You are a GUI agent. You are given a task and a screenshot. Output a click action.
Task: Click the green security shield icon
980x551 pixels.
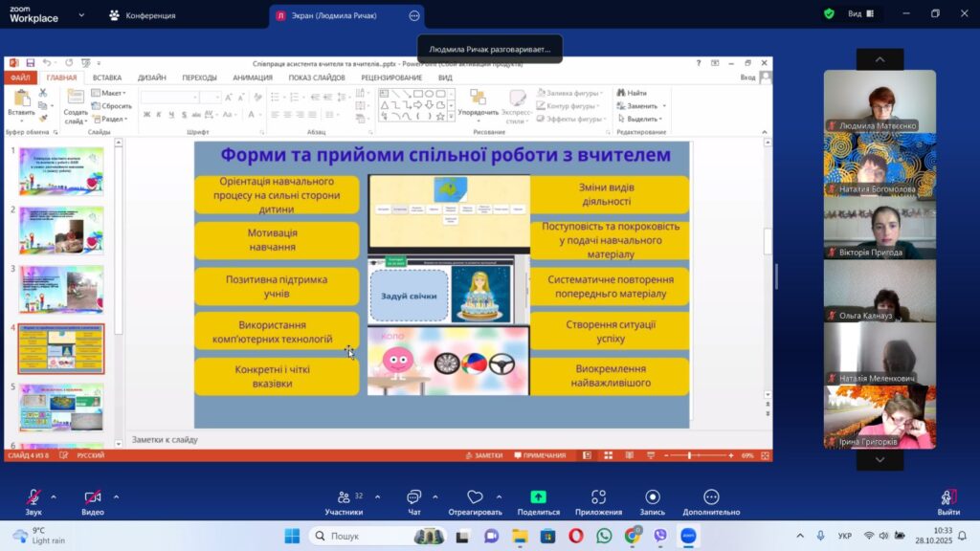(829, 14)
